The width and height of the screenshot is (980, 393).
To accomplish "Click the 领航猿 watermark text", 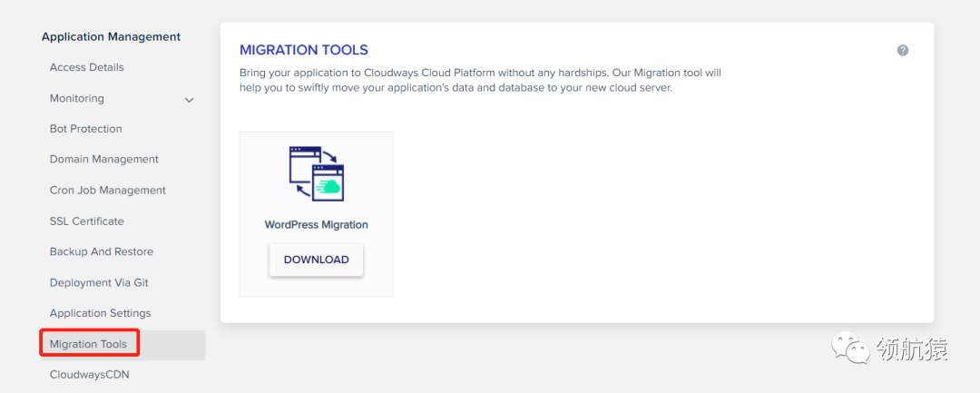I will point(911,349).
